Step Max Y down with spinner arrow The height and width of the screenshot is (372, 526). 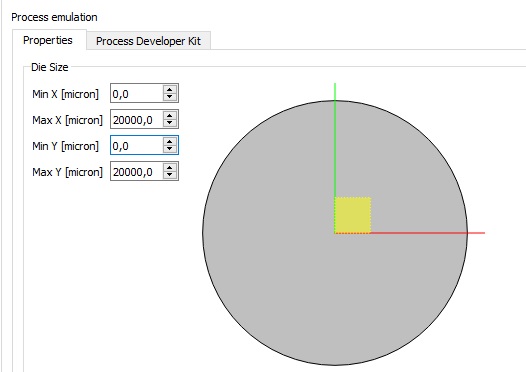pyautogui.click(x=170, y=175)
